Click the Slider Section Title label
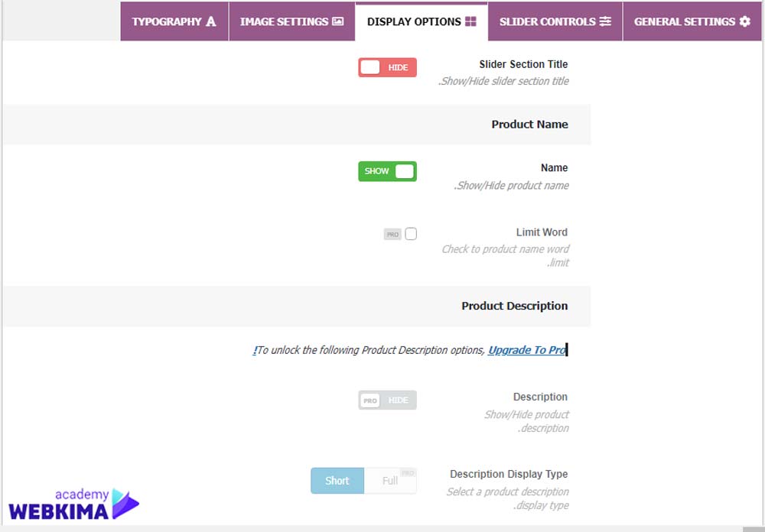 tap(523, 64)
